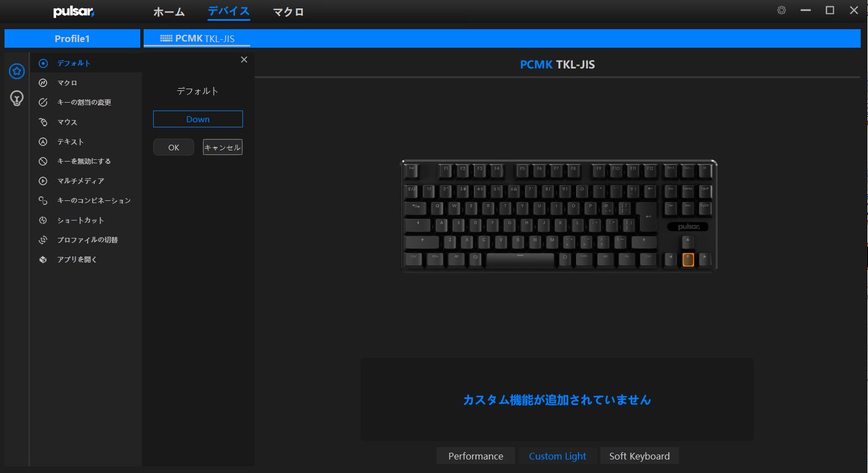Viewport: 868px width, 473px height.
Task: Switch to the ホーム top menu
Action: click(169, 12)
